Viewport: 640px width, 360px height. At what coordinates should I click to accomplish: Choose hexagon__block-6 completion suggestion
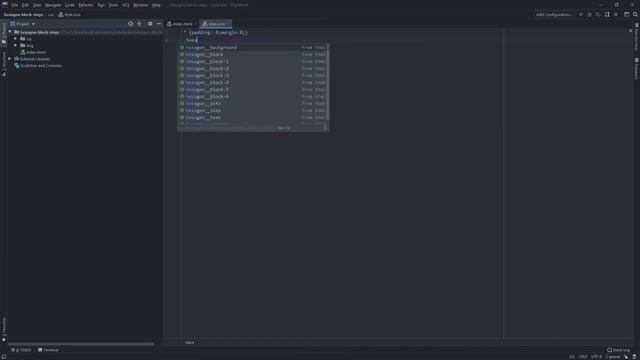(253, 96)
